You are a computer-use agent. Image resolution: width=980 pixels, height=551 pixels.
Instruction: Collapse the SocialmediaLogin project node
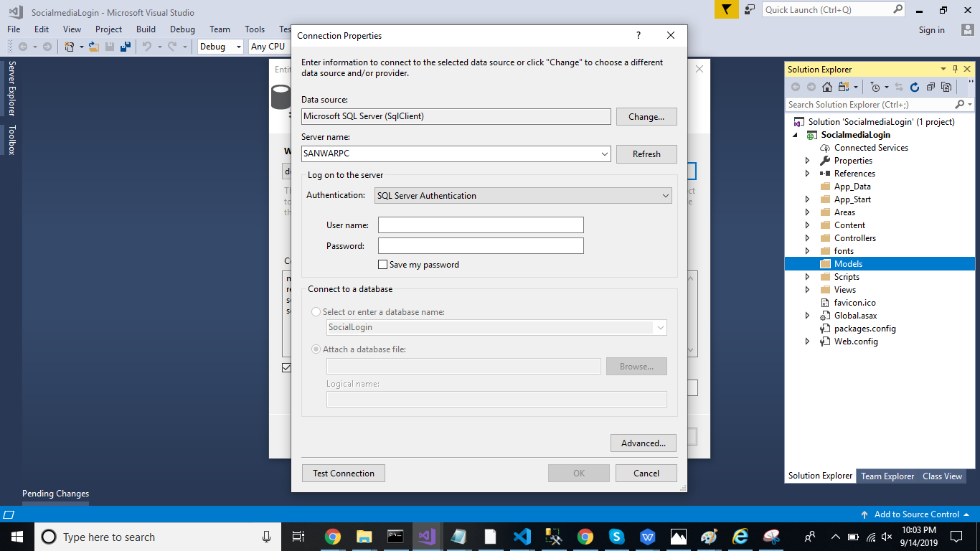click(x=795, y=135)
